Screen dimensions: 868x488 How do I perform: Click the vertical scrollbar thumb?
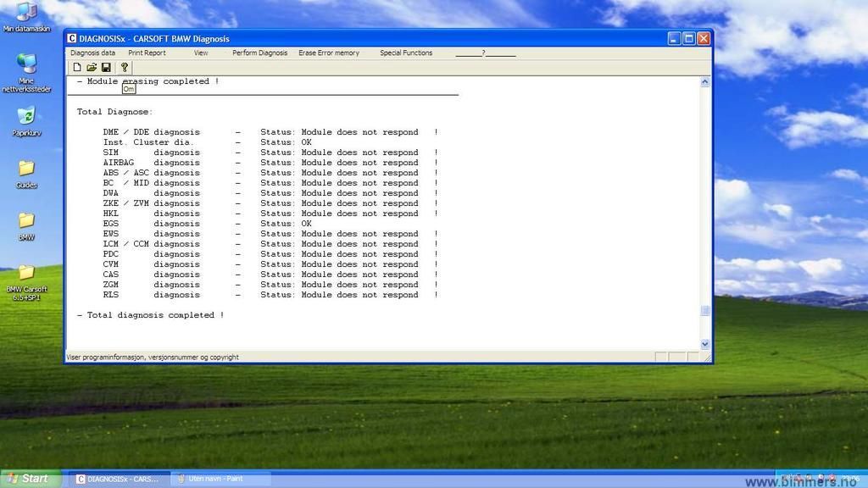[x=704, y=311]
